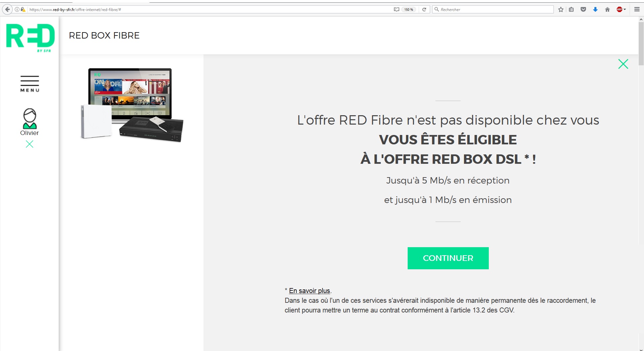Close the eligibility panel with green X
The height and width of the screenshot is (351, 644).
[x=623, y=64]
